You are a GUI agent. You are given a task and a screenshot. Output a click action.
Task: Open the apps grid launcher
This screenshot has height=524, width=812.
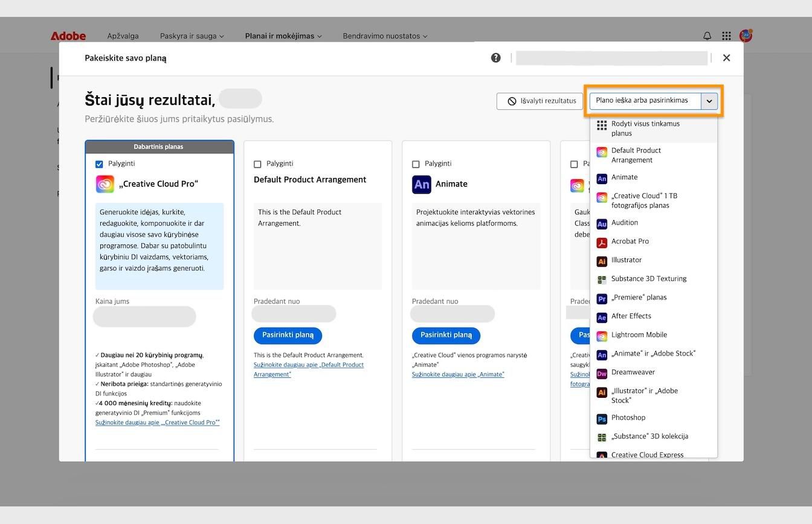tap(727, 36)
